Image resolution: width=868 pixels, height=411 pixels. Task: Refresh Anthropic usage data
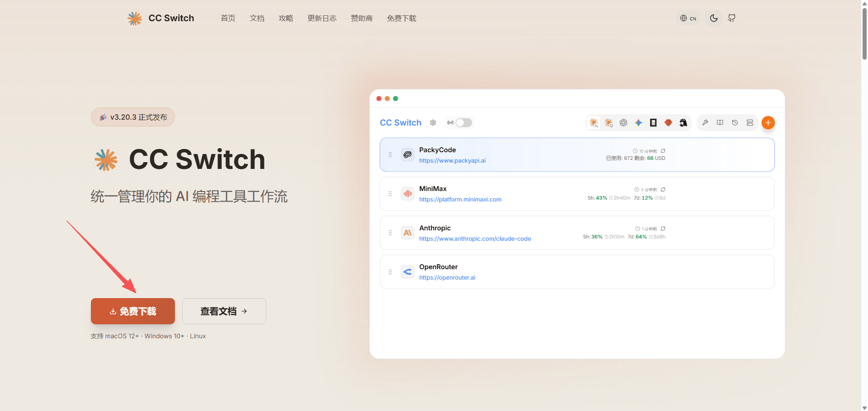click(663, 229)
